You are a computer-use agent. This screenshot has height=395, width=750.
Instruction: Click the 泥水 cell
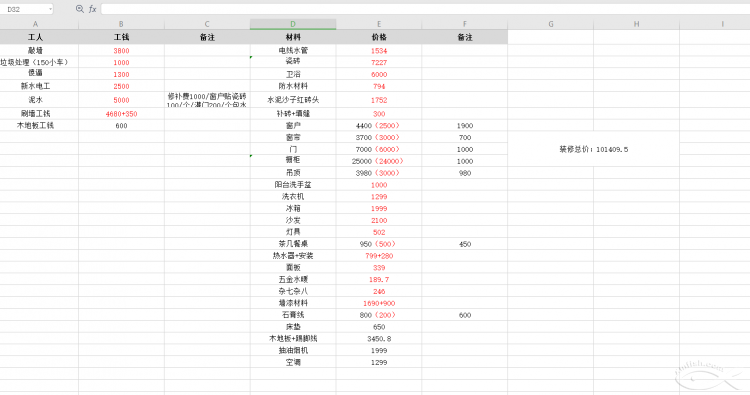[35, 100]
